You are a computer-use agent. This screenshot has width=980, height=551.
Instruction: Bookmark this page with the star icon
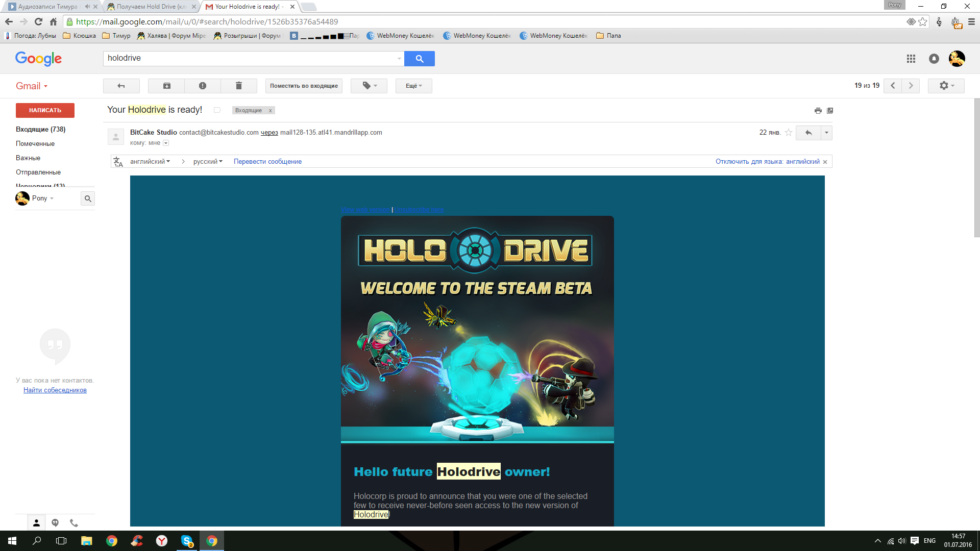coord(923,22)
